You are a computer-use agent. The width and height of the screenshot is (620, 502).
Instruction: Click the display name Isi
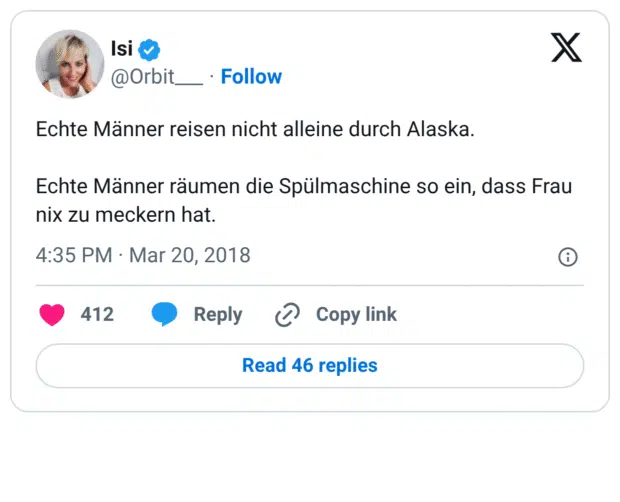pos(122,49)
